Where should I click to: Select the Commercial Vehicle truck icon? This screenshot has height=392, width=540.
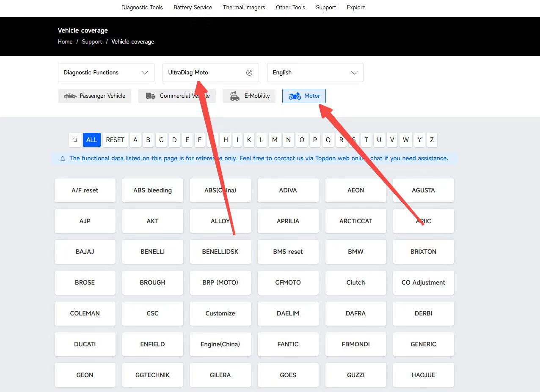tap(150, 96)
